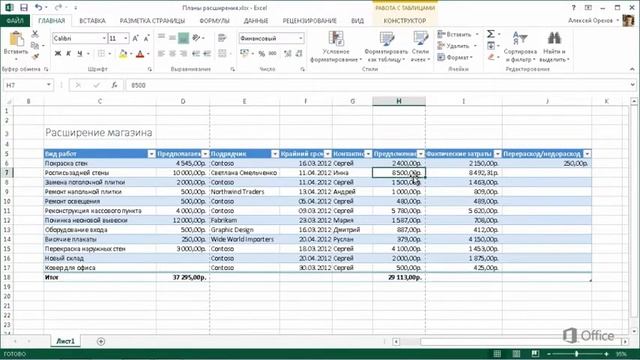Click the New Sheet plus icon
This screenshot has width=640, height=360.
pos(101,341)
